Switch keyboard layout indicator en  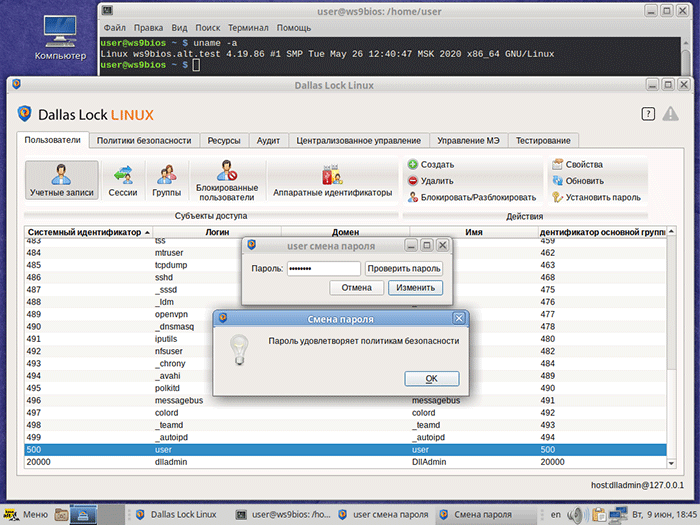pos(555,514)
